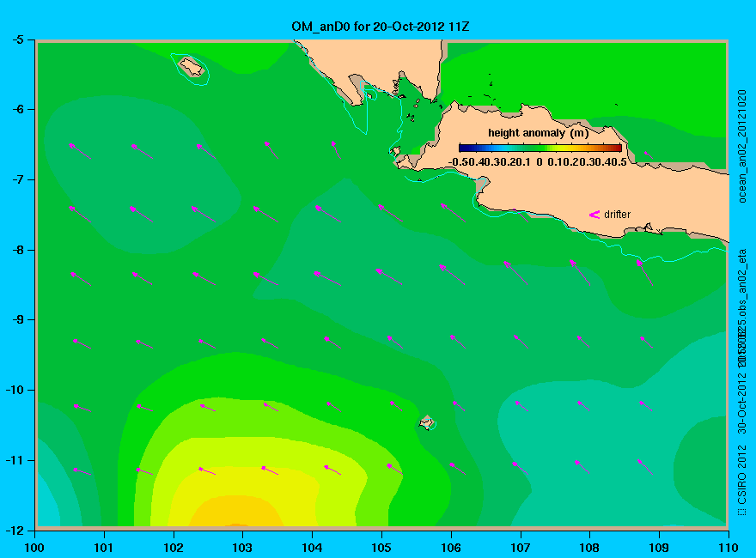Click latitude axis label '-12'
Image resolution: width=756 pixels, height=558 pixels.
pos(15,530)
